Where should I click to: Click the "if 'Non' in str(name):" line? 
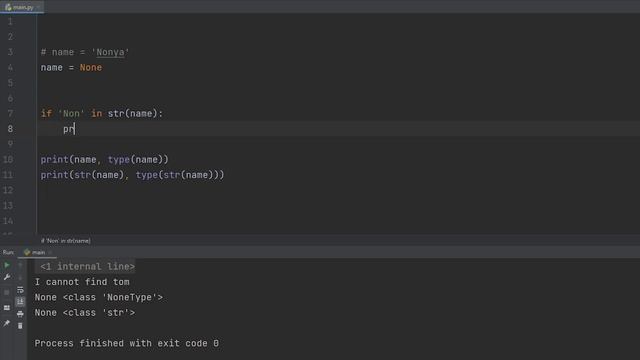coord(102,113)
